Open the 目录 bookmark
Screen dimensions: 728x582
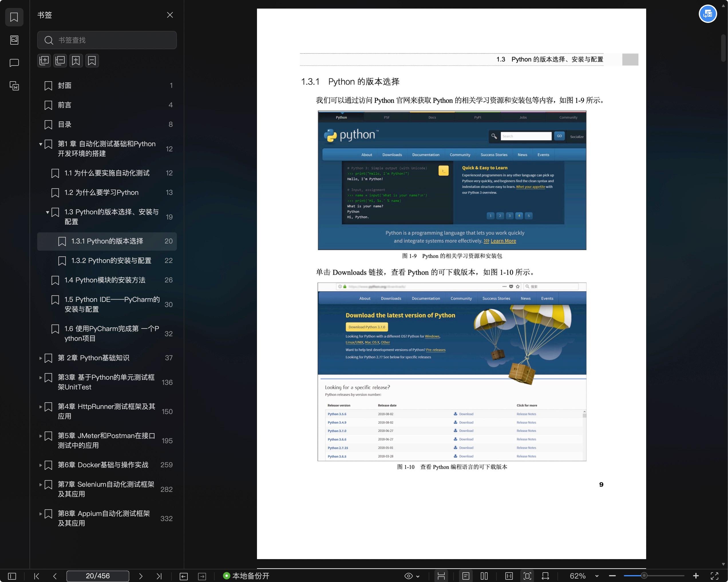pyautogui.click(x=107, y=124)
